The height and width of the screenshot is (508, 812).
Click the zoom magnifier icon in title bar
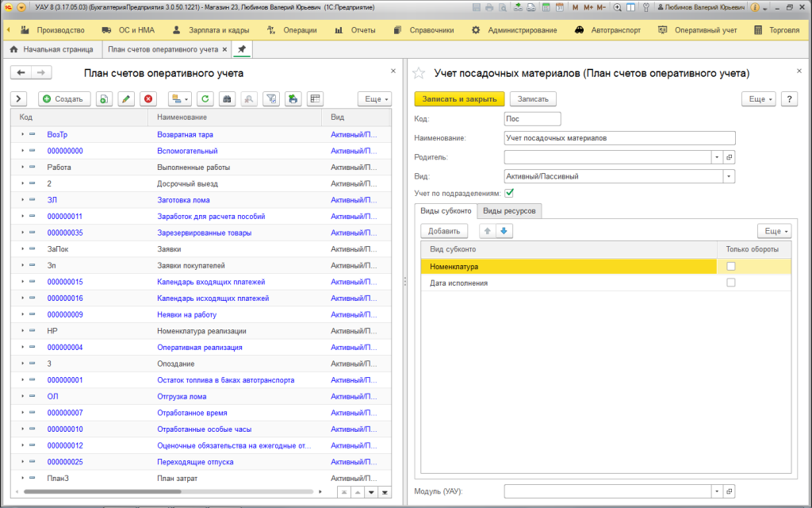tap(617, 7)
